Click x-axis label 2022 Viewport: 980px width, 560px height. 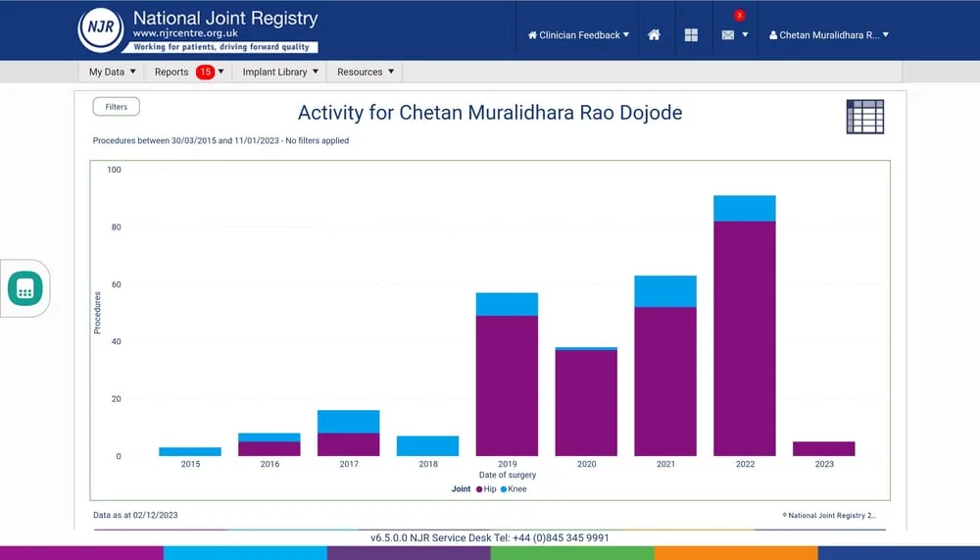745,464
